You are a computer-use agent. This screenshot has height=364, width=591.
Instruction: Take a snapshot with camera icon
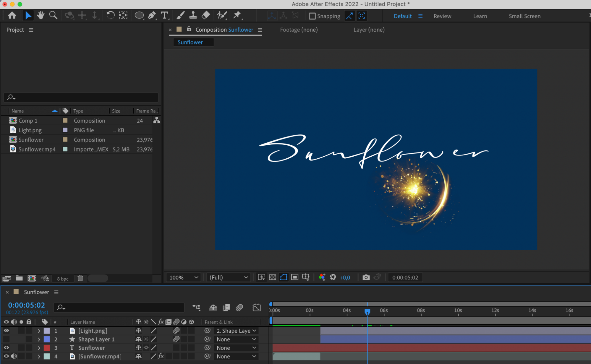coord(366,277)
